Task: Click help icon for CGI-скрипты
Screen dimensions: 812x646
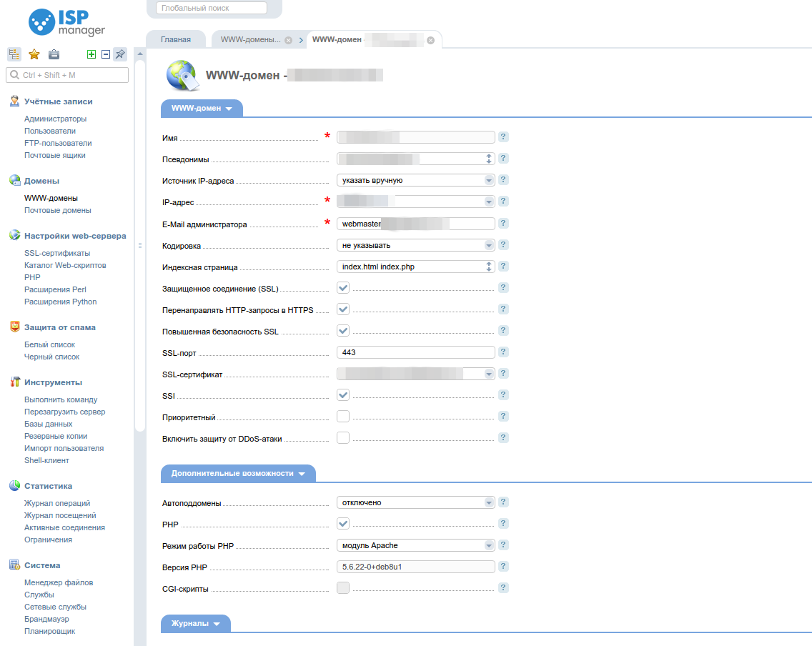Action: pos(502,588)
